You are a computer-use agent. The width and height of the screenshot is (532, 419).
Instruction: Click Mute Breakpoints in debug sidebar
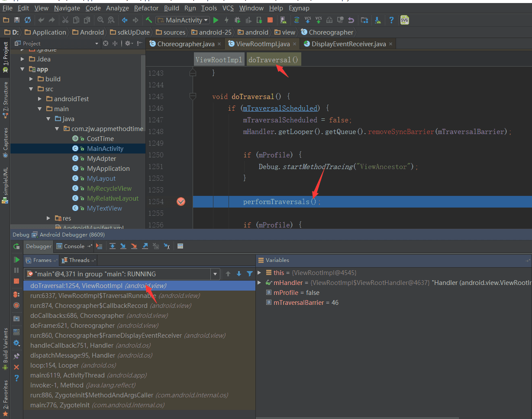[x=16, y=305]
